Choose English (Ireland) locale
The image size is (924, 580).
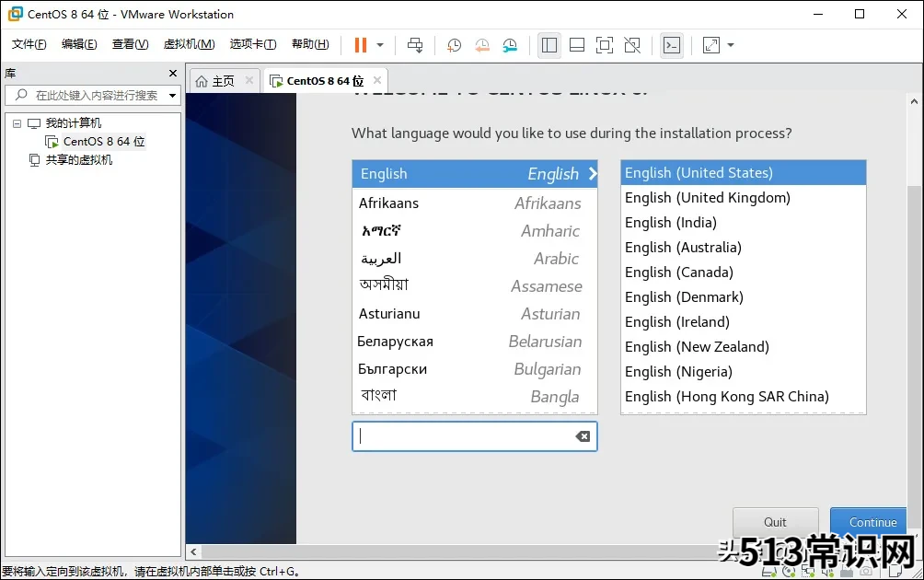pos(743,322)
